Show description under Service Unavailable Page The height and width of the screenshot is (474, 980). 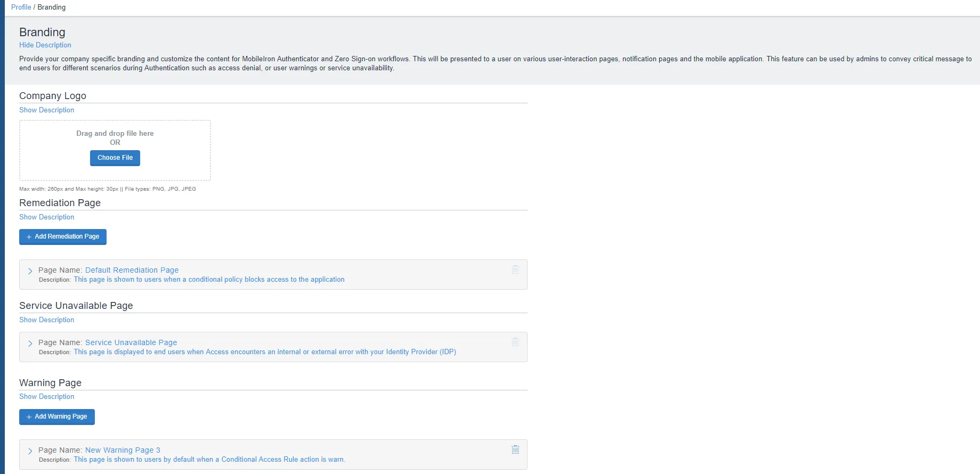47,320
